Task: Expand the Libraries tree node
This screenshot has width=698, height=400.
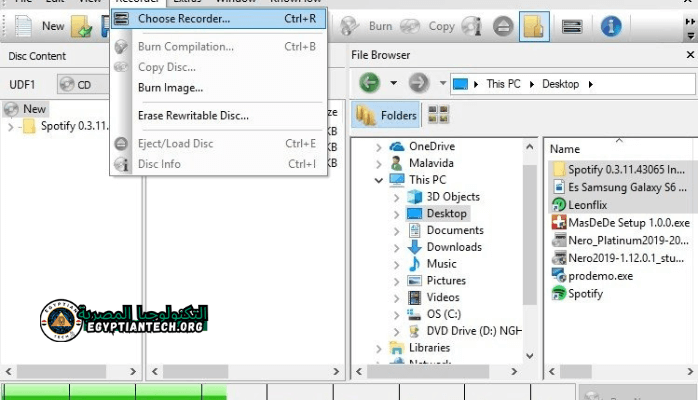Action: (378, 348)
